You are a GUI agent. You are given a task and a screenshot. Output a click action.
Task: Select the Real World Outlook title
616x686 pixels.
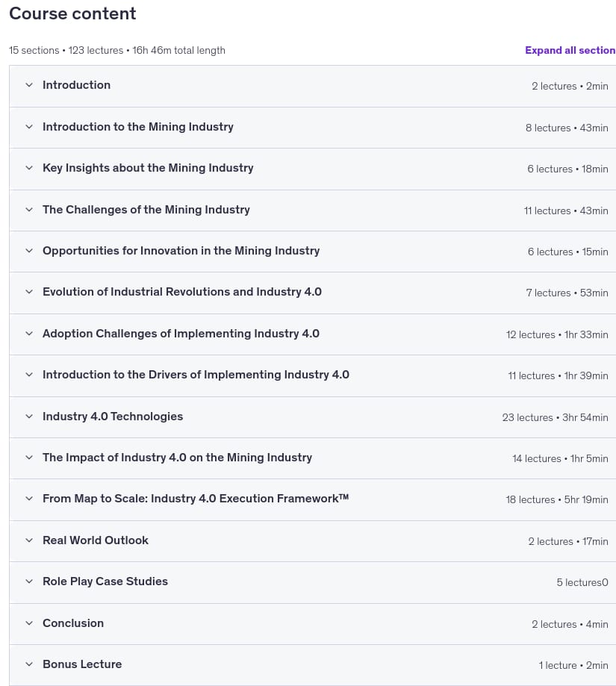click(96, 540)
